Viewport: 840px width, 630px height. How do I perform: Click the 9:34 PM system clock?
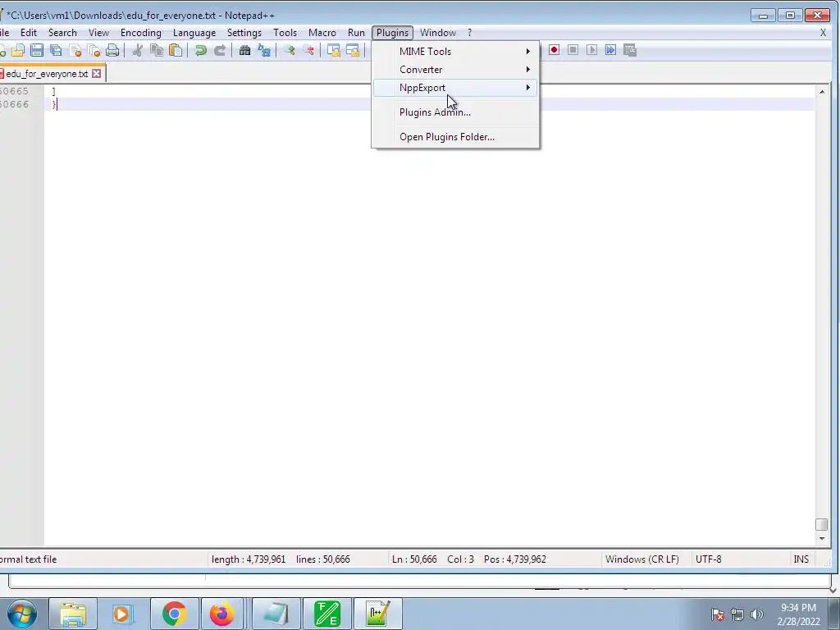tap(798, 608)
